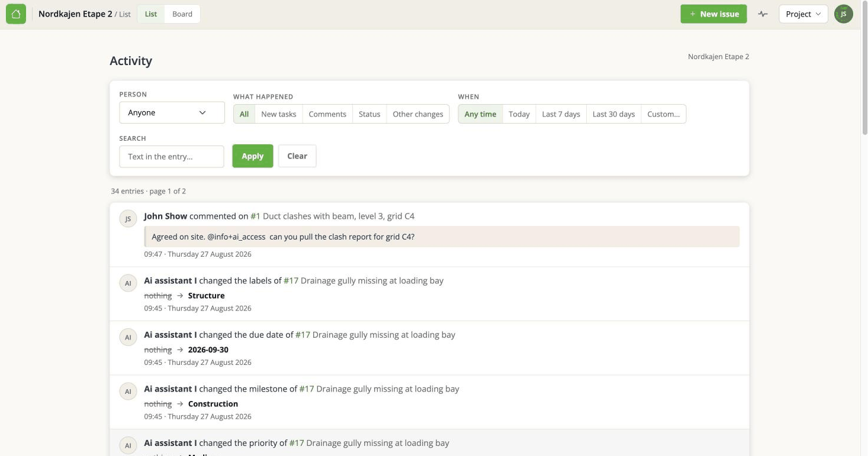The image size is (868, 456).
Task: Expand the Person filter dropdown
Action: click(172, 112)
